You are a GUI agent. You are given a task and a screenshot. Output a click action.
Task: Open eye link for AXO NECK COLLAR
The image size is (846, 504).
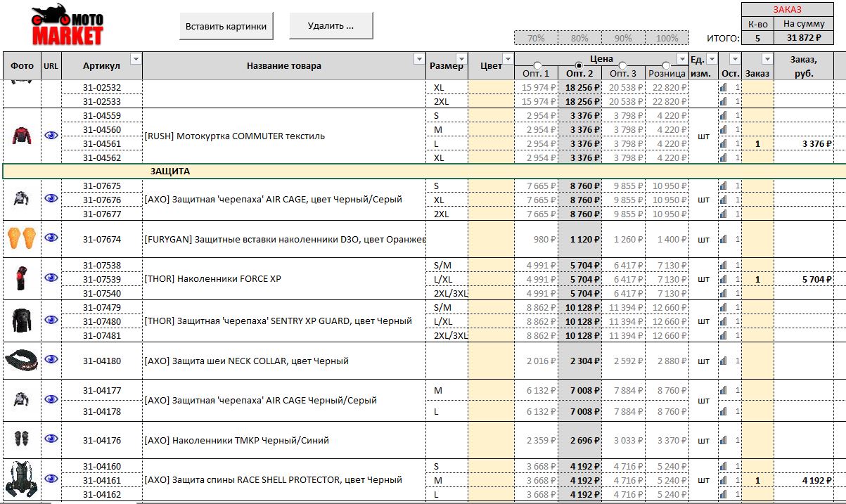[51, 359]
